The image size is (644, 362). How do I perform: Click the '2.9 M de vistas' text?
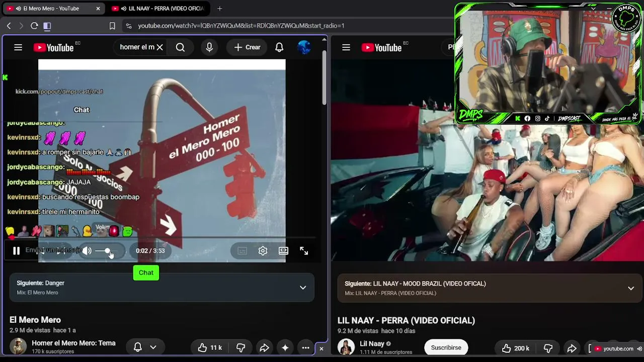pyautogui.click(x=30, y=330)
